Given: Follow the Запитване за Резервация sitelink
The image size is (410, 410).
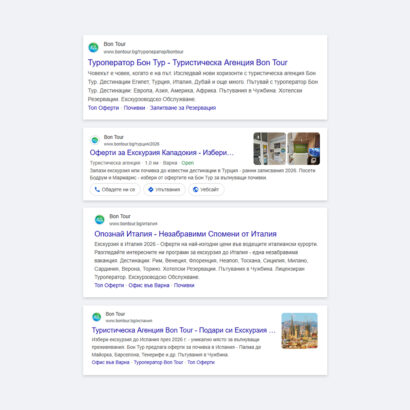Looking at the screenshot, I should (x=183, y=108).
